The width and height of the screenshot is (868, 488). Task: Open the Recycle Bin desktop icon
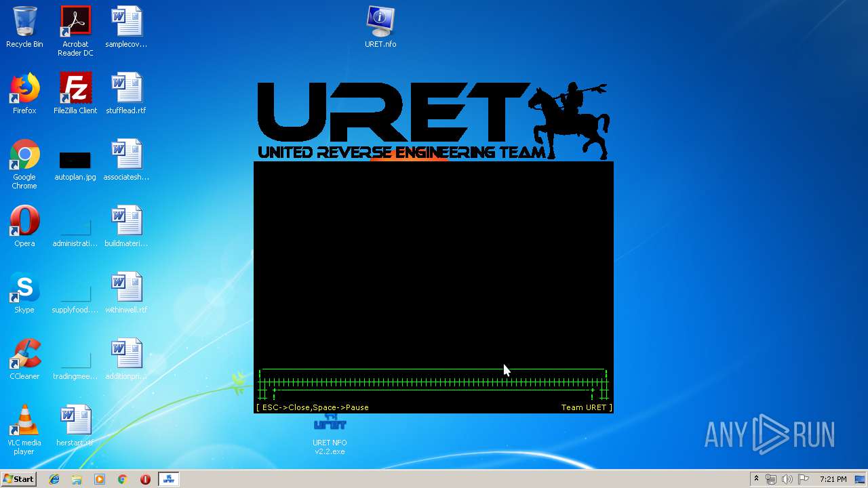[x=24, y=28]
